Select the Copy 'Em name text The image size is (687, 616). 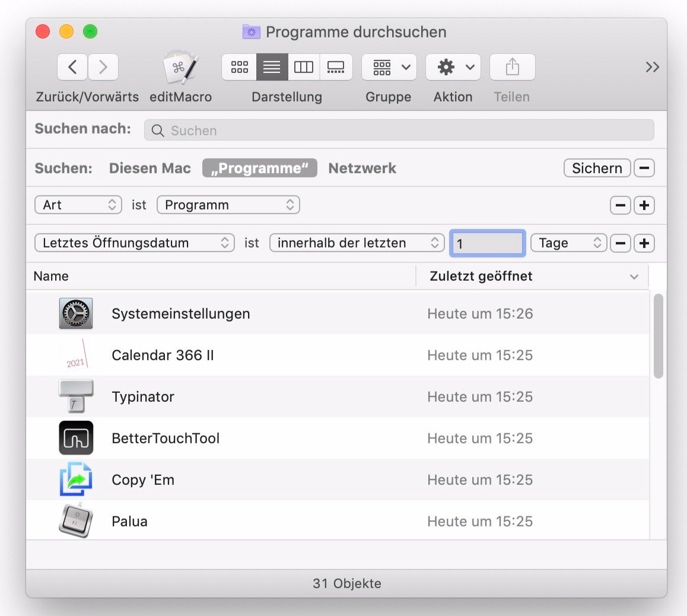click(x=143, y=480)
